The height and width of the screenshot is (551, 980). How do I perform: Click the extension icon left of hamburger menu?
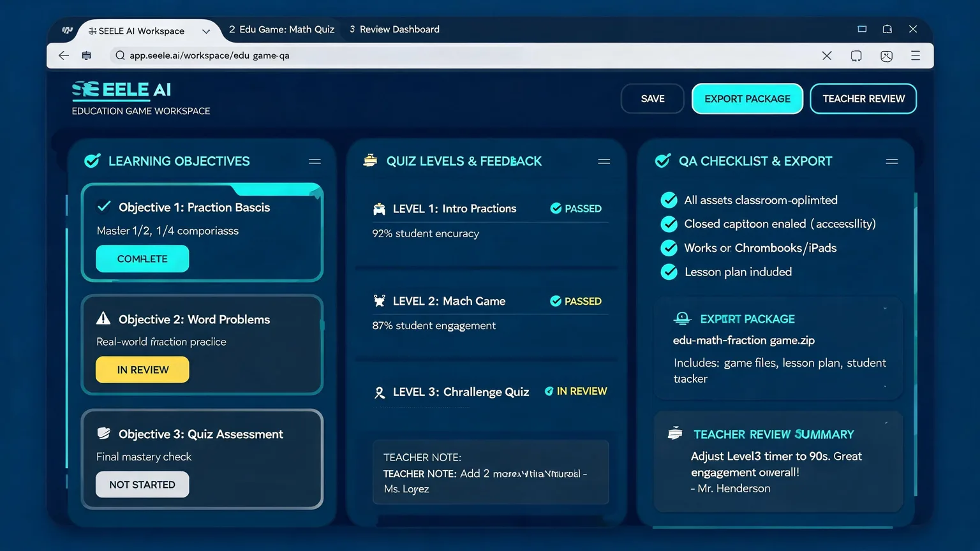[886, 55]
